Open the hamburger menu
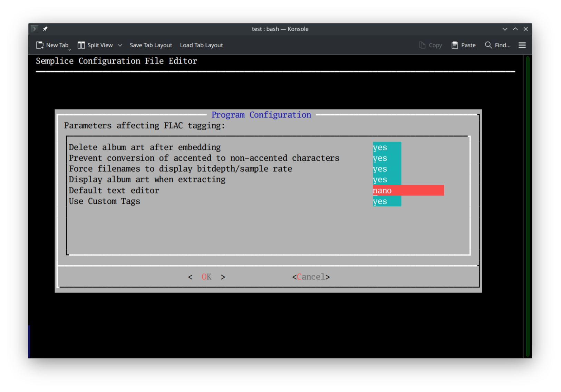 click(522, 45)
